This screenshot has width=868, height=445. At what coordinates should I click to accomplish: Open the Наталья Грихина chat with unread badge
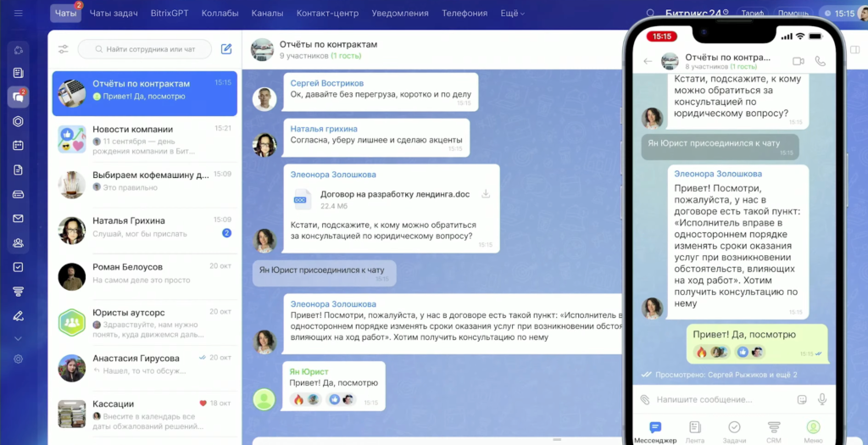[x=144, y=231]
